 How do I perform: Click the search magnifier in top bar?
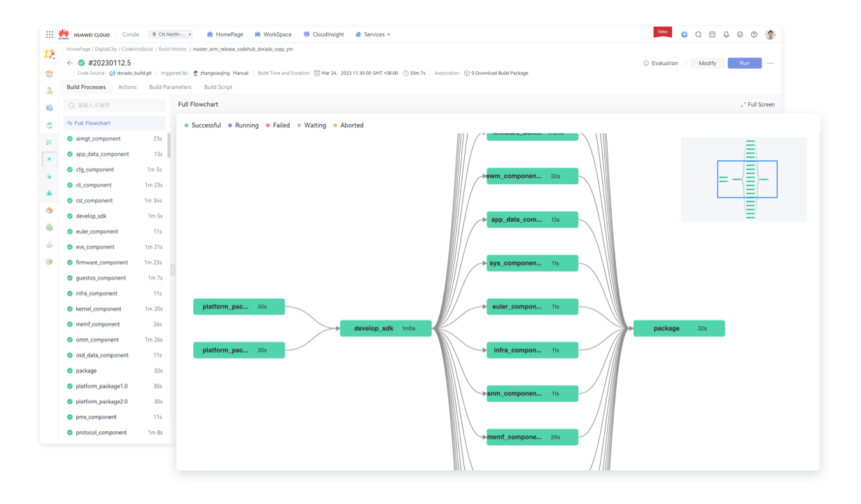(x=698, y=34)
